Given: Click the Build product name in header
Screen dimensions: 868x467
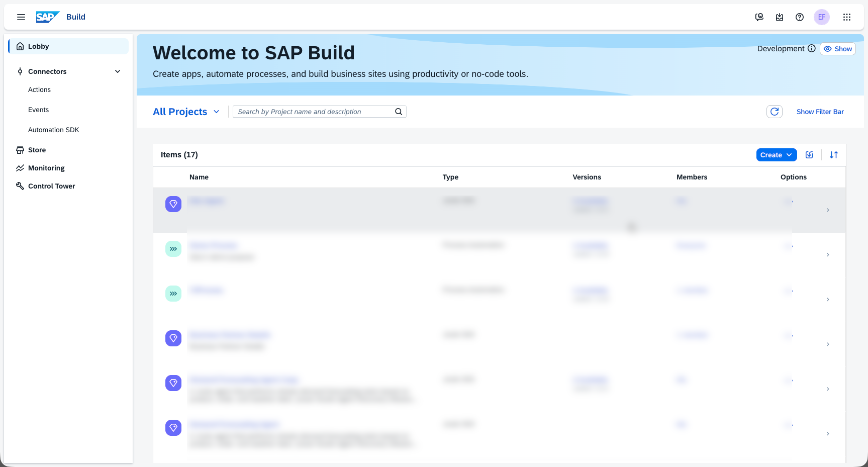Looking at the screenshot, I should point(76,17).
